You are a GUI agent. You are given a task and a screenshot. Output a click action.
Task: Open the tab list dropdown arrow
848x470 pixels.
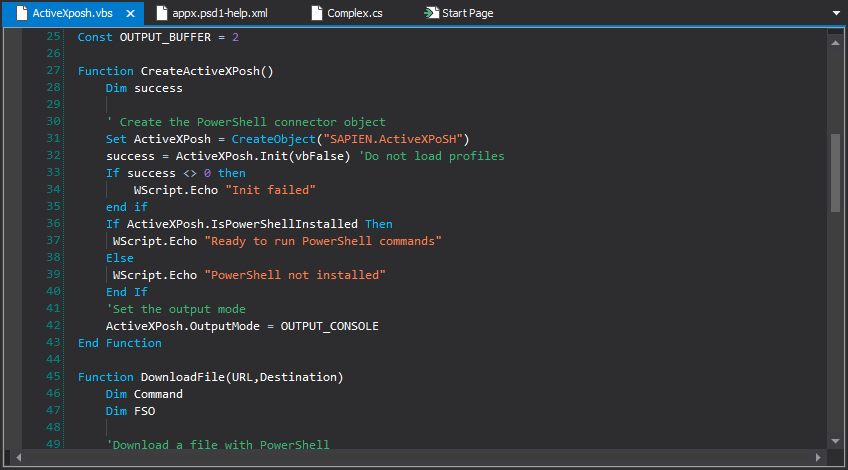[x=836, y=13]
